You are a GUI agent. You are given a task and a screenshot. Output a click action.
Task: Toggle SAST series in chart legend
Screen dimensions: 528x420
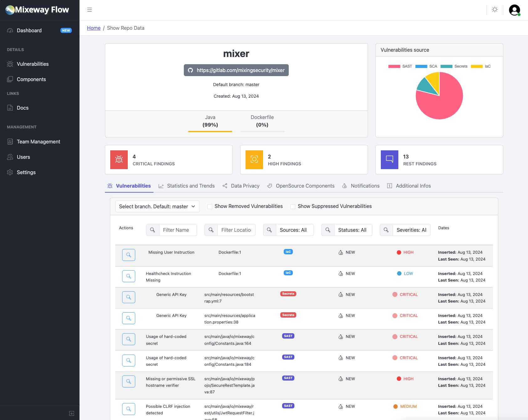click(400, 66)
